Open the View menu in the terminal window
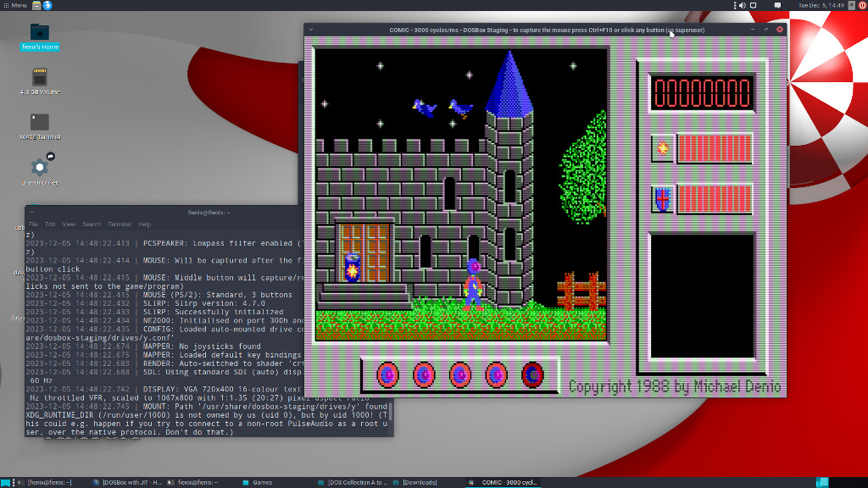 click(69, 225)
